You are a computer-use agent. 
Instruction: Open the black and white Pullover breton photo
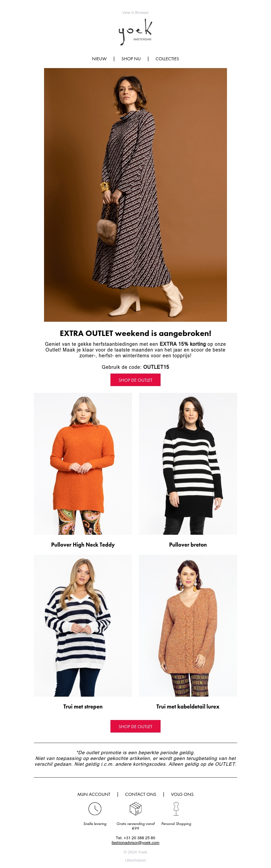pos(188,464)
